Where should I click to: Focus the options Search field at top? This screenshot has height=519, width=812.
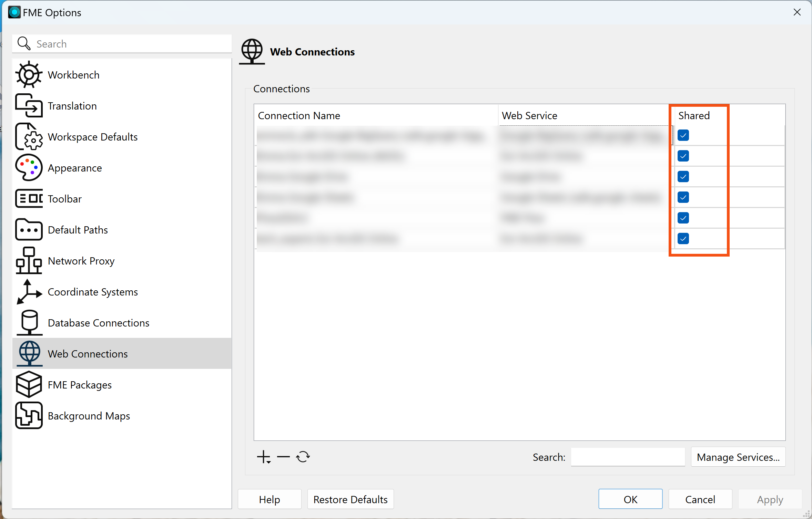click(x=122, y=44)
